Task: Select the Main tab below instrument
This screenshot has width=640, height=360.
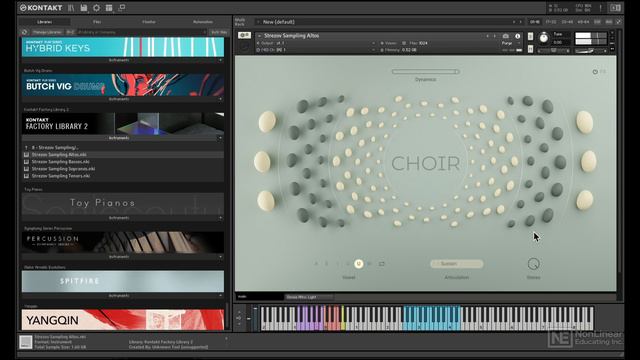Action: click(x=260, y=297)
